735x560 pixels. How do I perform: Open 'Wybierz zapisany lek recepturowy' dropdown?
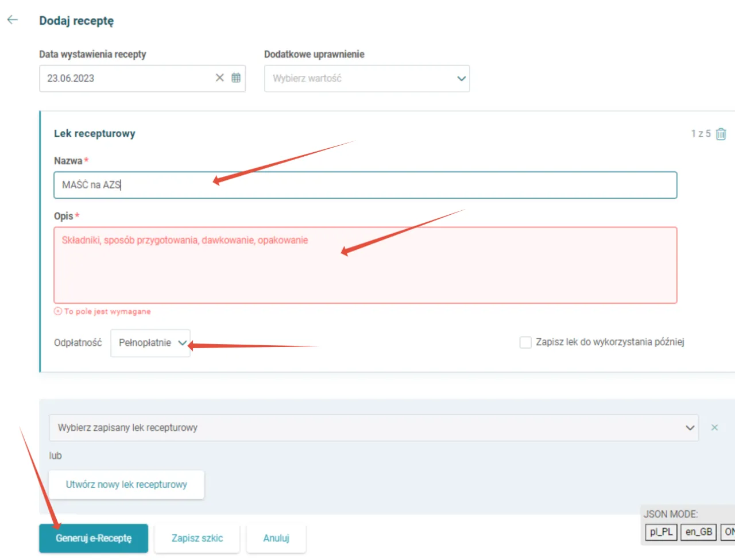tap(374, 428)
